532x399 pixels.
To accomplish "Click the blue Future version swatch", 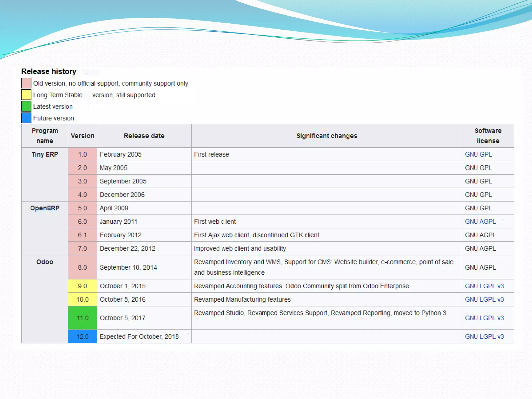I will (26, 118).
